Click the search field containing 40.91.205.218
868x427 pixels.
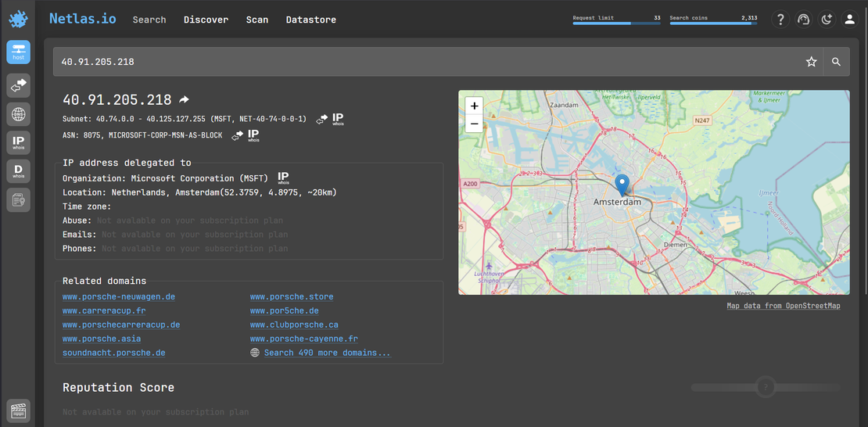click(x=422, y=62)
